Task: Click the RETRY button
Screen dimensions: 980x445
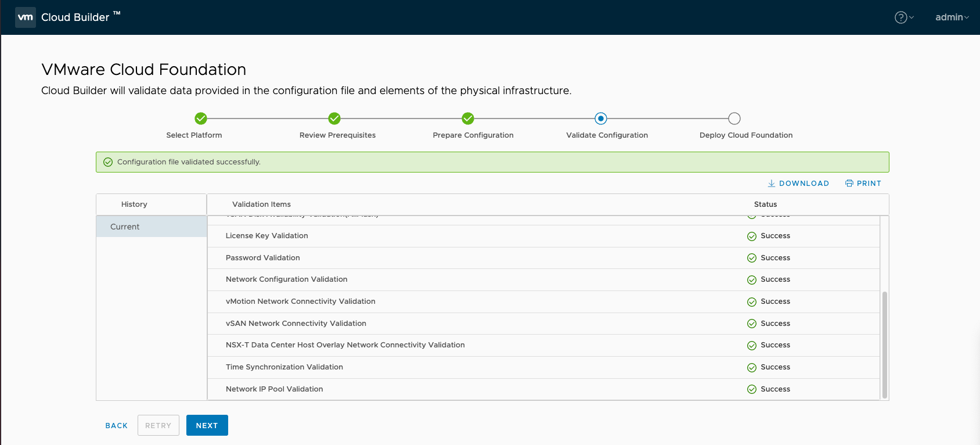Action: 158,425
